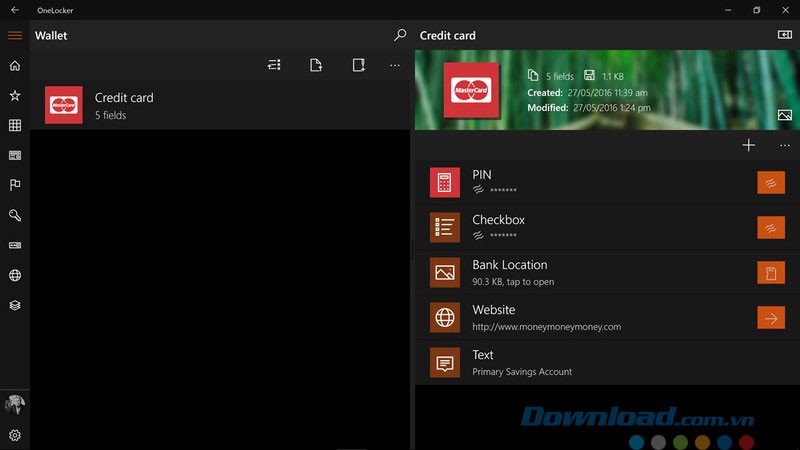Viewport: 800px width, 450px height.
Task: Open the hamburger navigation menu
Action: (x=14, y=36)
